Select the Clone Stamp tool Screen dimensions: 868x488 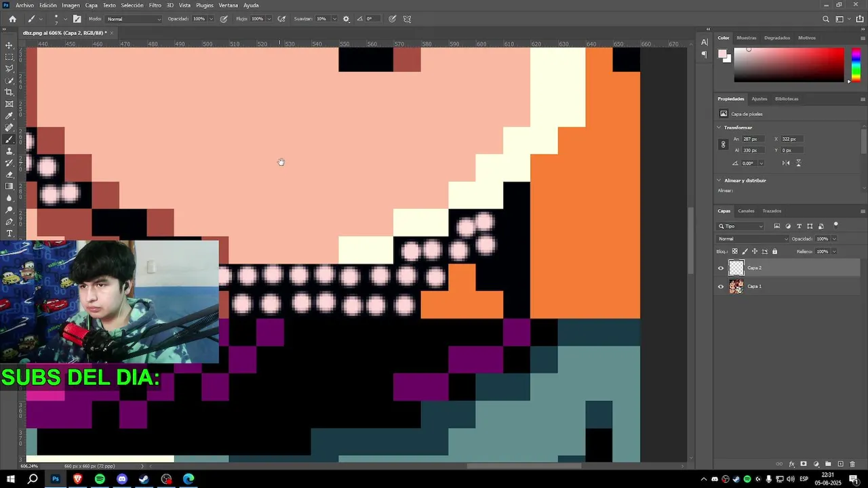pos(9,151)
